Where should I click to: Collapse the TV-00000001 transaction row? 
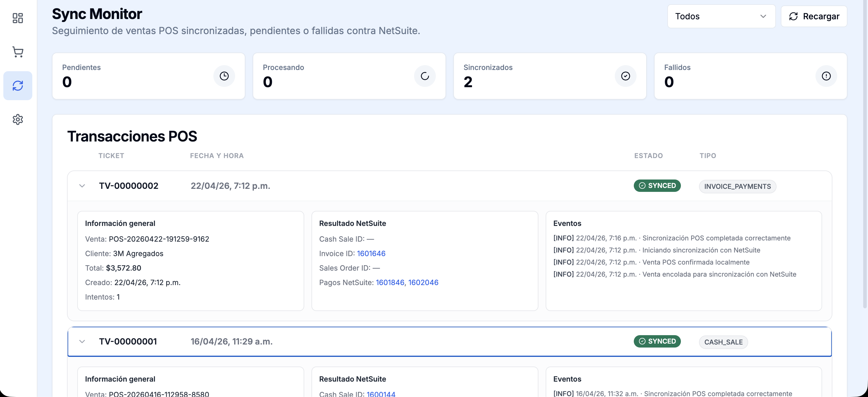point(82,341)
